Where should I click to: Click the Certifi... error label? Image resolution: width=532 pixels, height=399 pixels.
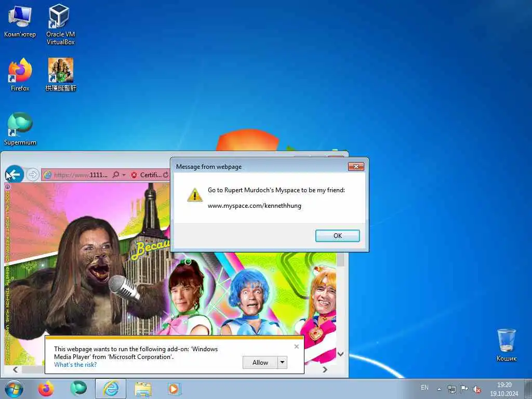tap(151, 175)
